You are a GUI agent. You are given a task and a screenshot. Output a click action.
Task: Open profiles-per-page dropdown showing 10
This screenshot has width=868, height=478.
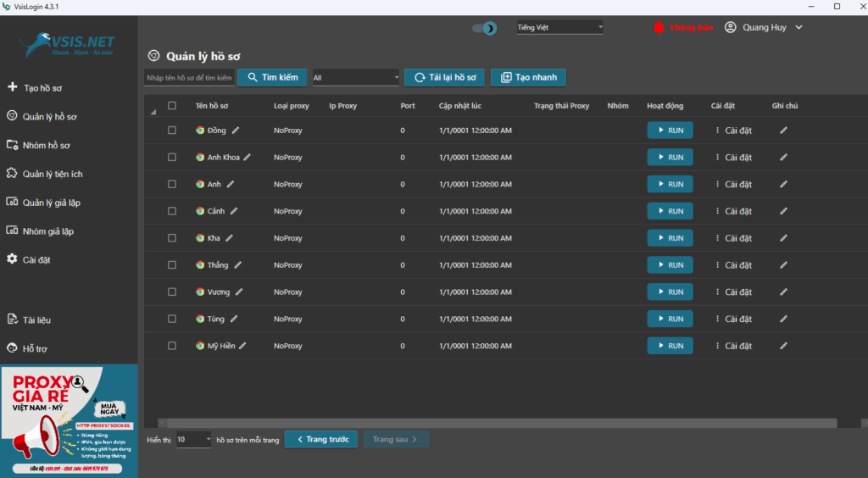coord(194,439)
